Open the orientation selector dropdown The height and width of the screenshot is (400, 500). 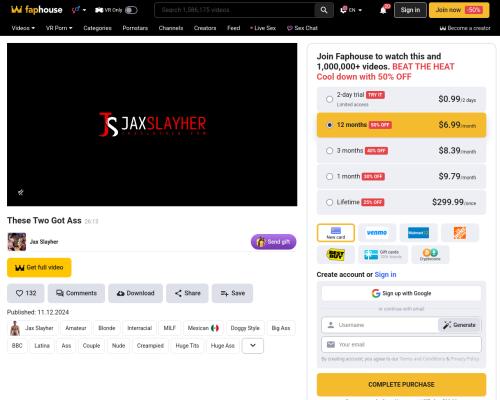79,10
